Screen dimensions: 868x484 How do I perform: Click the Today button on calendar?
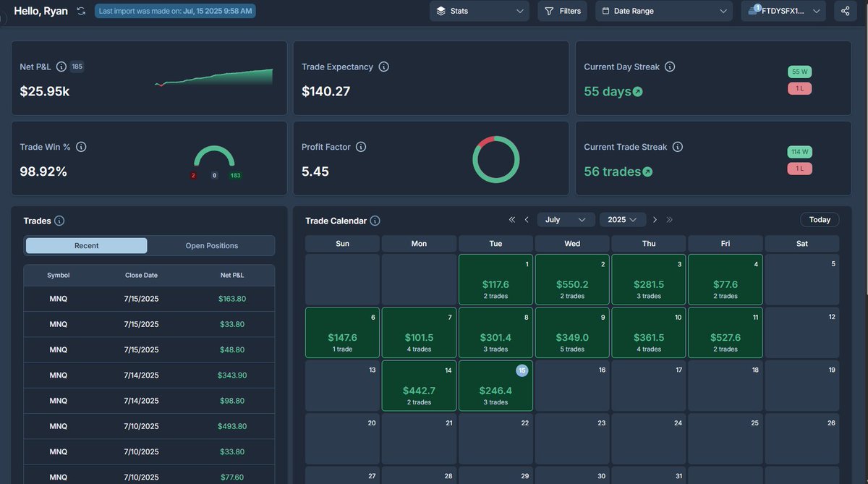click(820, 220)
